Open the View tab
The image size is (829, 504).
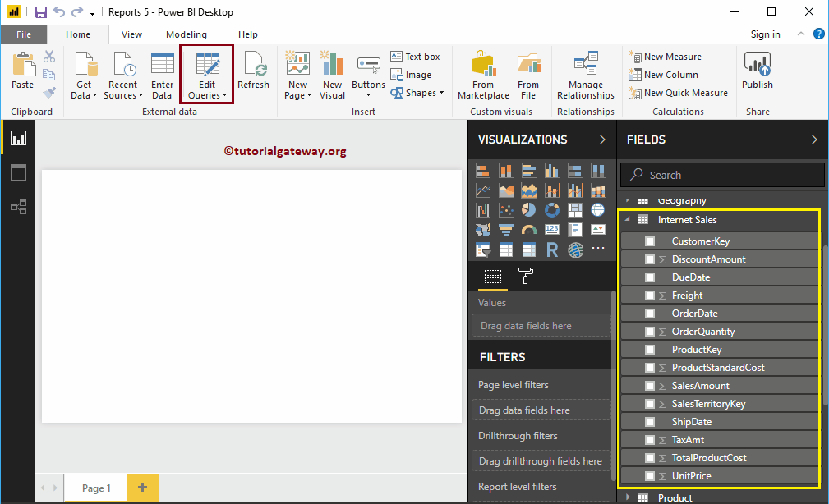[x=131, y=34]
